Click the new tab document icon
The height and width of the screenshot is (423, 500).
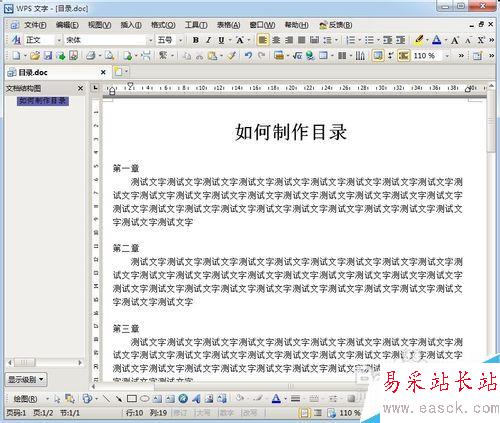point(118,72)
